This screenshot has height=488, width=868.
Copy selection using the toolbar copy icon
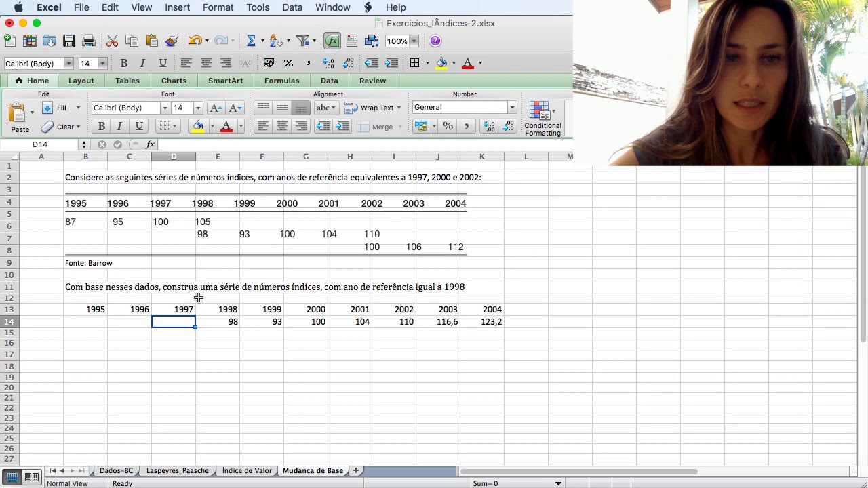(x=132, y=41)
